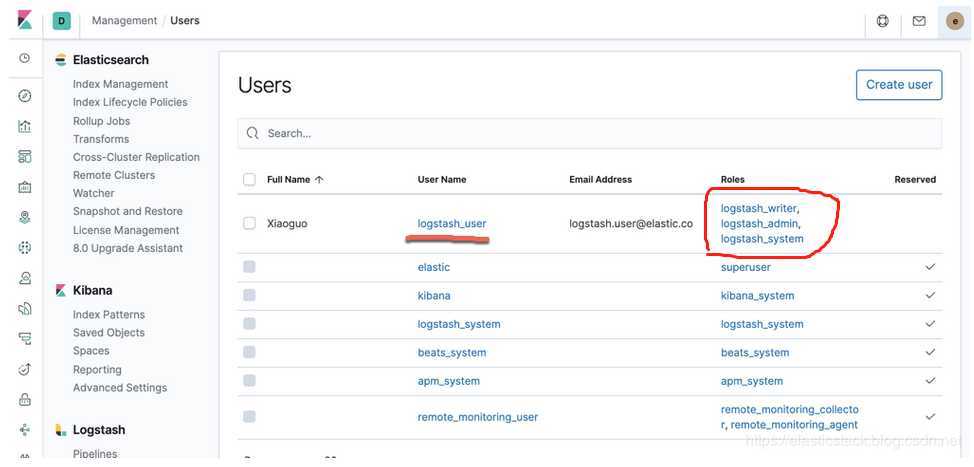
Task: Open Advanced Settings
Action: (x=120, y=388)
